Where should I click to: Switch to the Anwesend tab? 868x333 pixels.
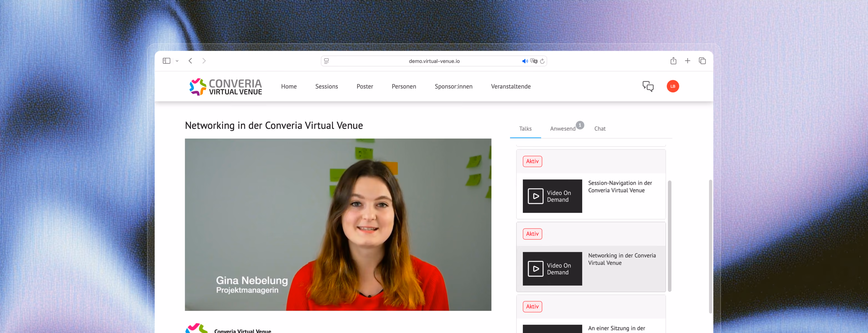563,128
